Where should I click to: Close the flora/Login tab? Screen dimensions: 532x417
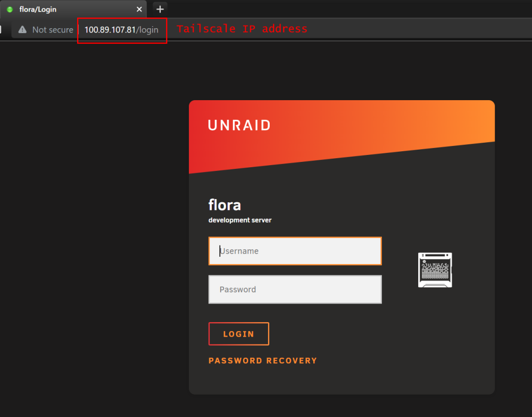[x=139, y=9]
